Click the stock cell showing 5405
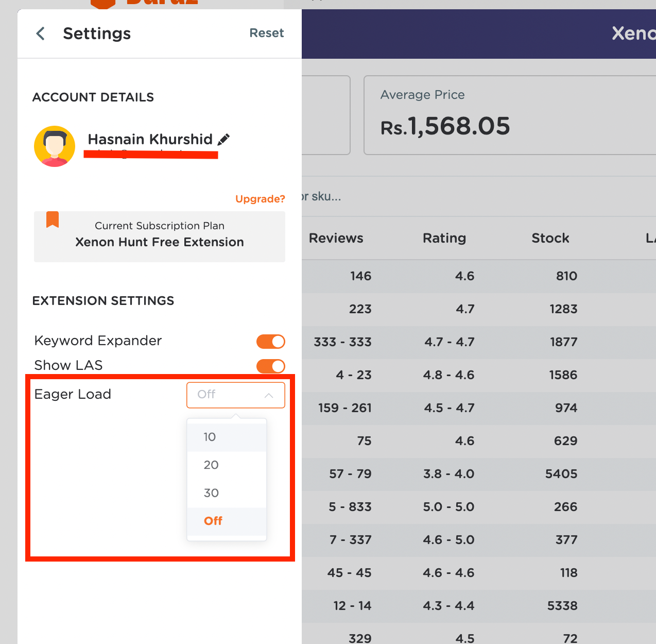656x644 pixels. pyautogui.click(x=562, y=474)
